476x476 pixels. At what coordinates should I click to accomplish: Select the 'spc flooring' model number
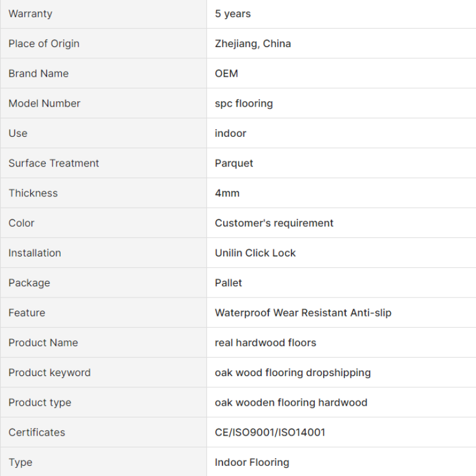pyautogui.click(x=244, y=104)
